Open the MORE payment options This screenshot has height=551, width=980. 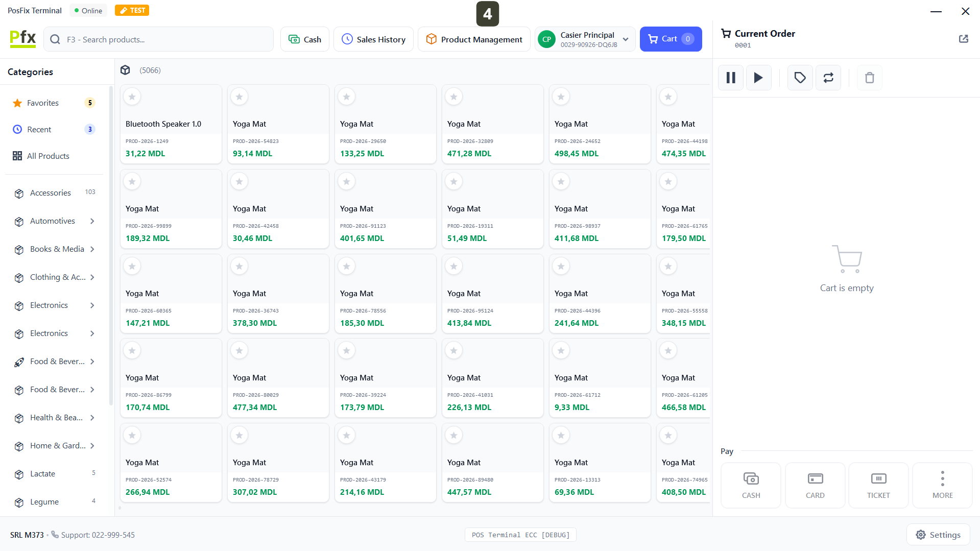point(942,485)
